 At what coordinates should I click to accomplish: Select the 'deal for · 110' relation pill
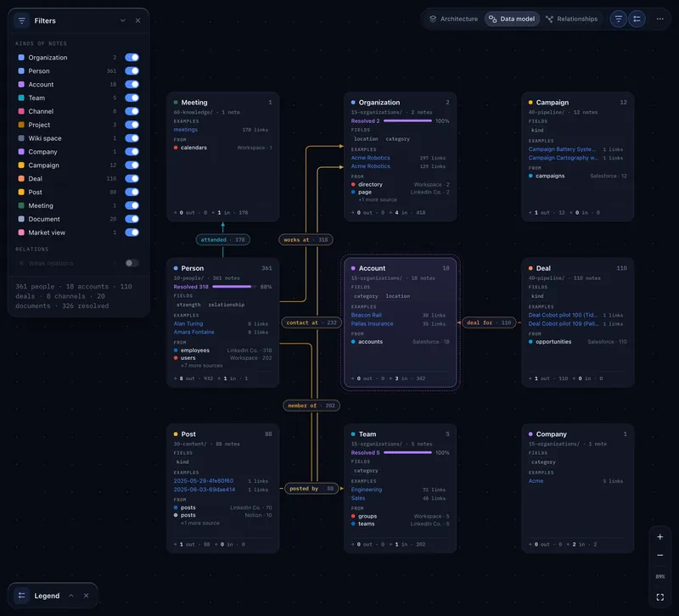(x=489, y=322)
